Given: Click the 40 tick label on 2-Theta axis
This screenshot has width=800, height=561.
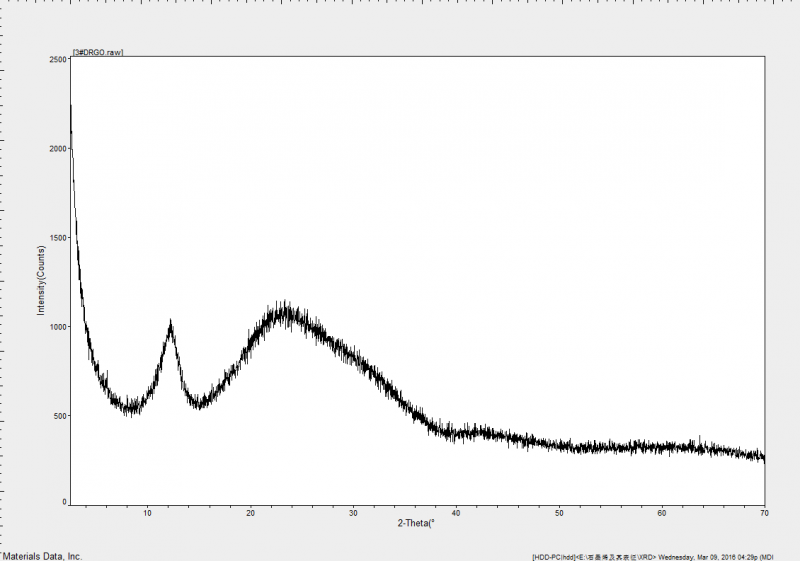Looking at the screenshot, I should [x=456, y=513].
